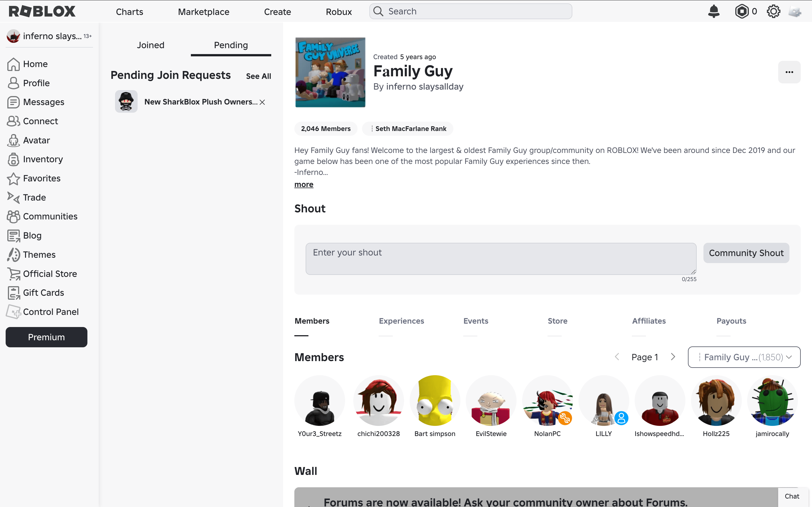Expand the description with the more link
812x507 pixels.
click(304, 184)
